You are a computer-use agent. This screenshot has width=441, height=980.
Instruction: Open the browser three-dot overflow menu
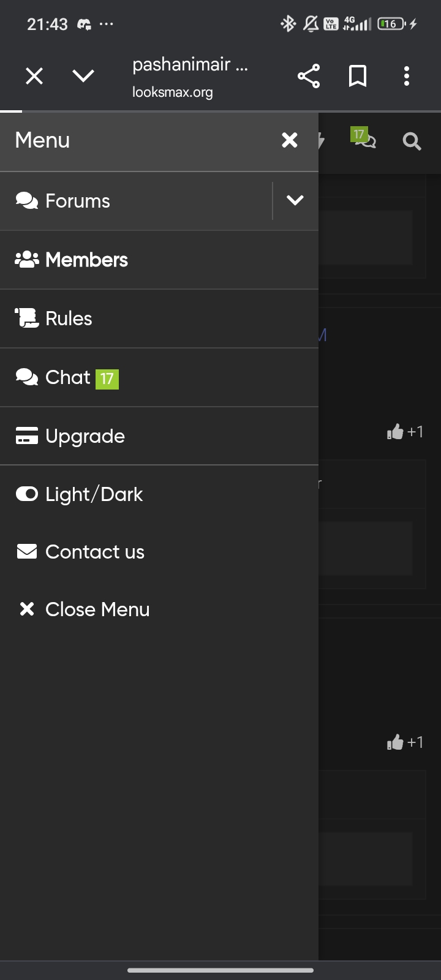coord(406,77)
